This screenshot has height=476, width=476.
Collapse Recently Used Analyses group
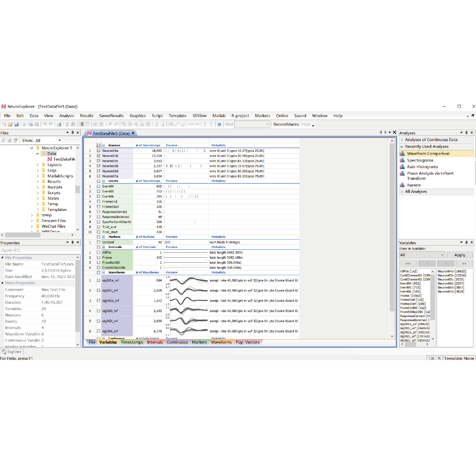pyautogui.click(x=402, y=146)
